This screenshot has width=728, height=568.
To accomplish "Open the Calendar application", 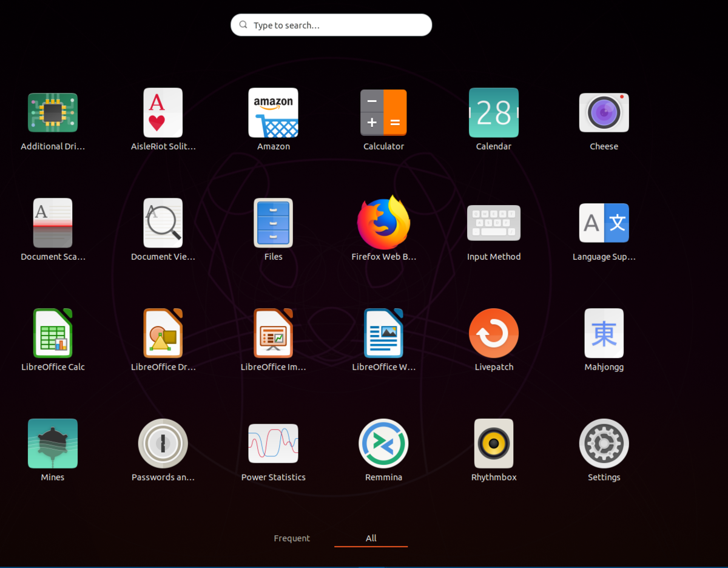I will (494, 113).
